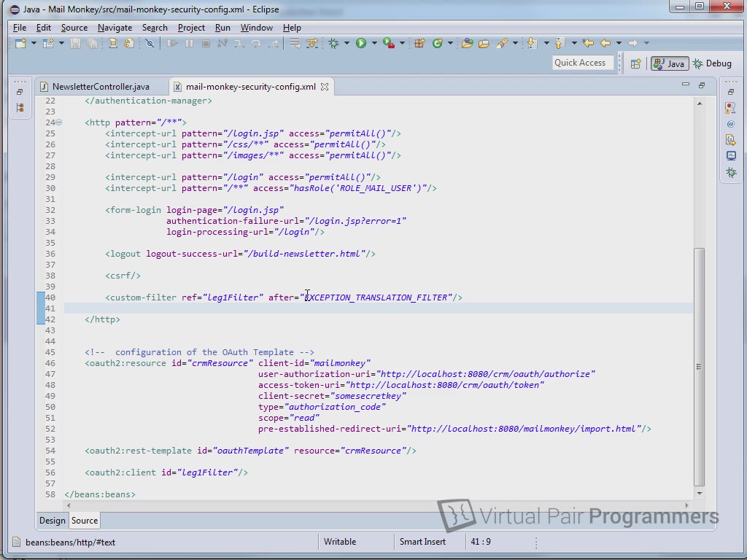747x560 pixels.
Task: Click the 'leg1Filter' text on line 40
Action: point(233,297)
